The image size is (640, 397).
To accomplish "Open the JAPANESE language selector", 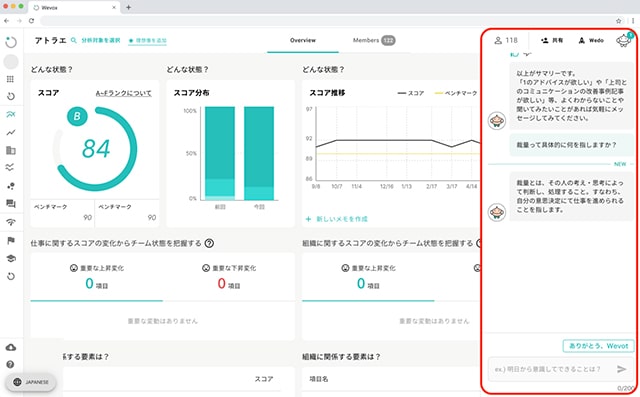I will click(x=31, y=382).
